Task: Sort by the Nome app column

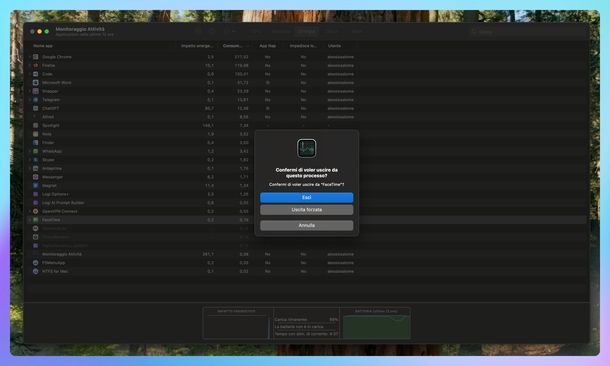Action: pos(43,46)
